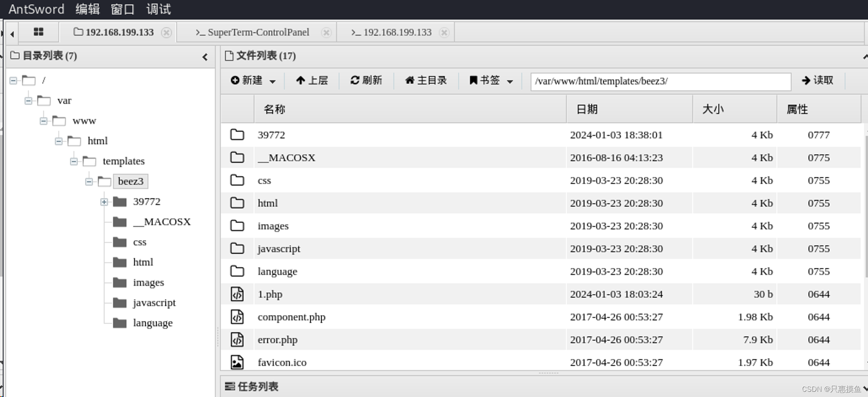Switch to SuperTerm-ControlPanel tab
Viewport: 868px width, 397px height.
coord(253,32)
